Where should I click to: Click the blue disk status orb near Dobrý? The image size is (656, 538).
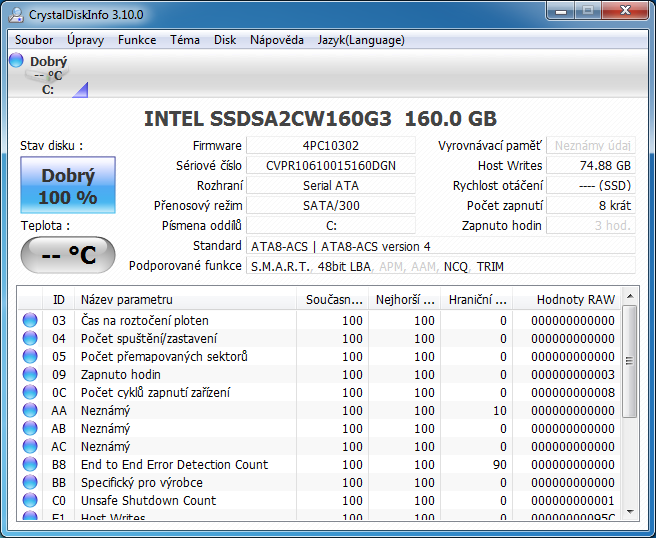point(16,61)
